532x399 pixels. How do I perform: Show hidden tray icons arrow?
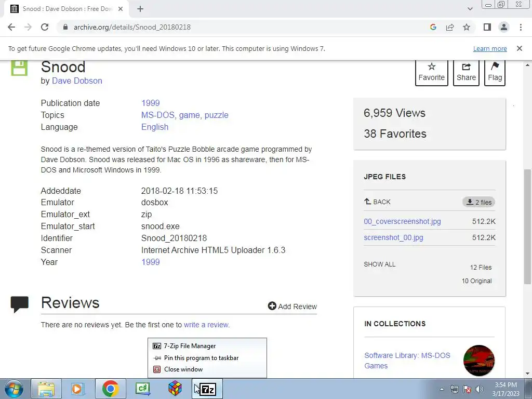coord(442,389)
